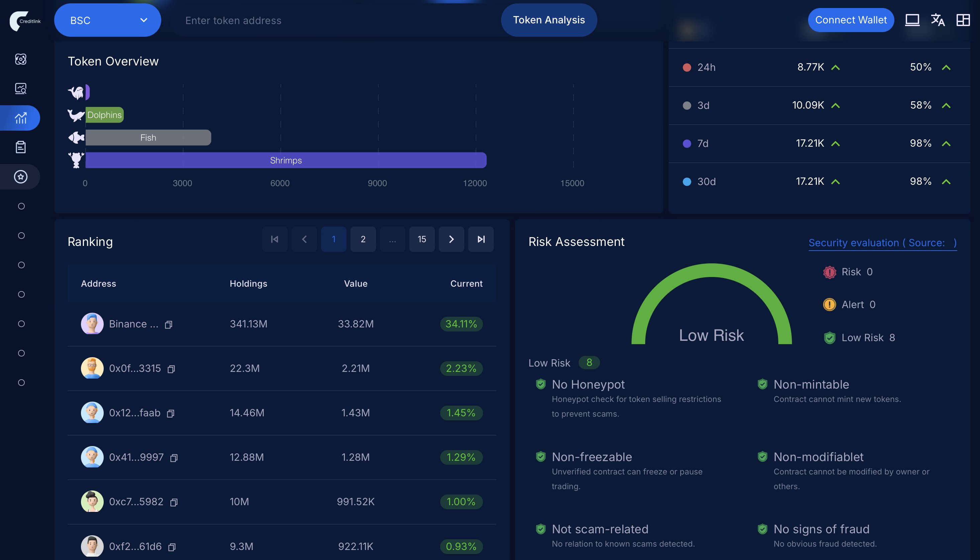Image resolution: width=980 pixels, height=560 pixels.
Task: Click the star favorites icon in sidebar
Action: (x=21, y=177)
